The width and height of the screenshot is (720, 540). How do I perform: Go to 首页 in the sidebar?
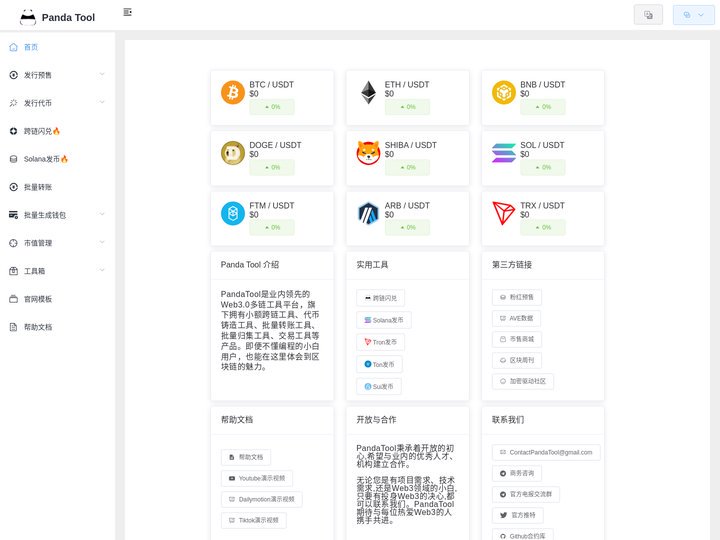click(x=57, y=47)
